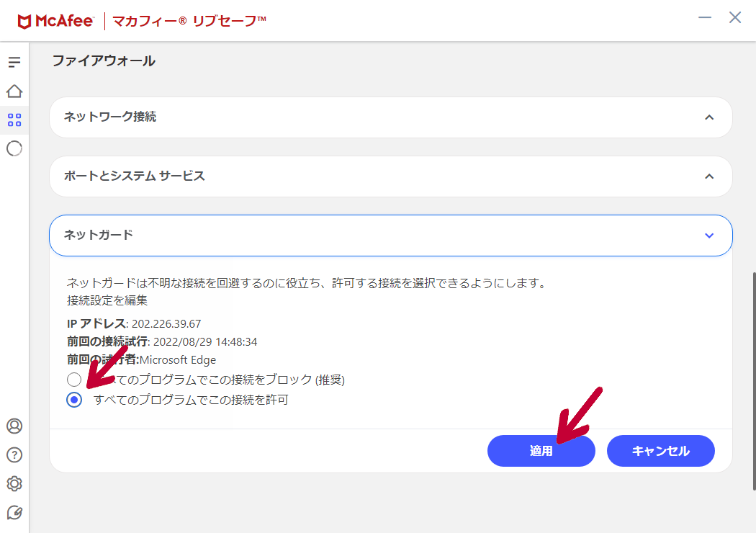The height and width of the screenshot is (533, 756).
Task: Minimize the McAfee window
Action: (x=705, y=18)
